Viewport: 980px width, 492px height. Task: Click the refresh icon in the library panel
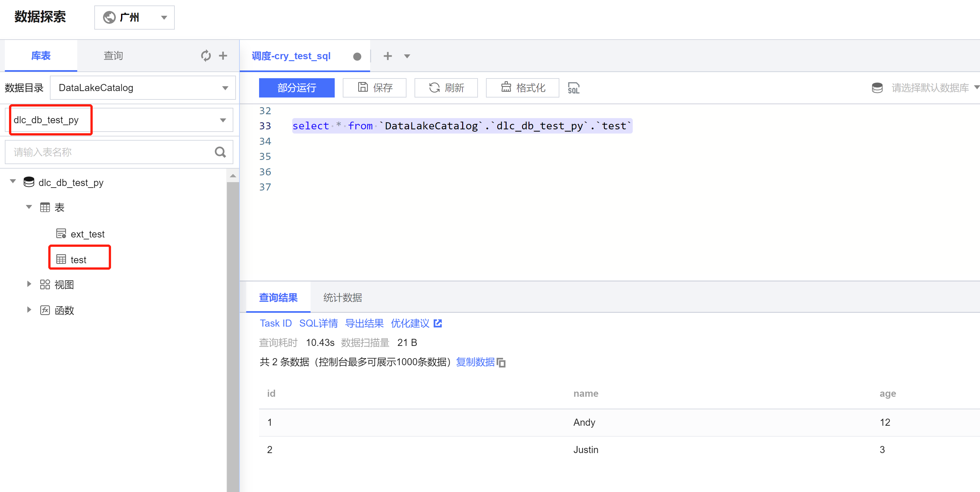[206, 56]
